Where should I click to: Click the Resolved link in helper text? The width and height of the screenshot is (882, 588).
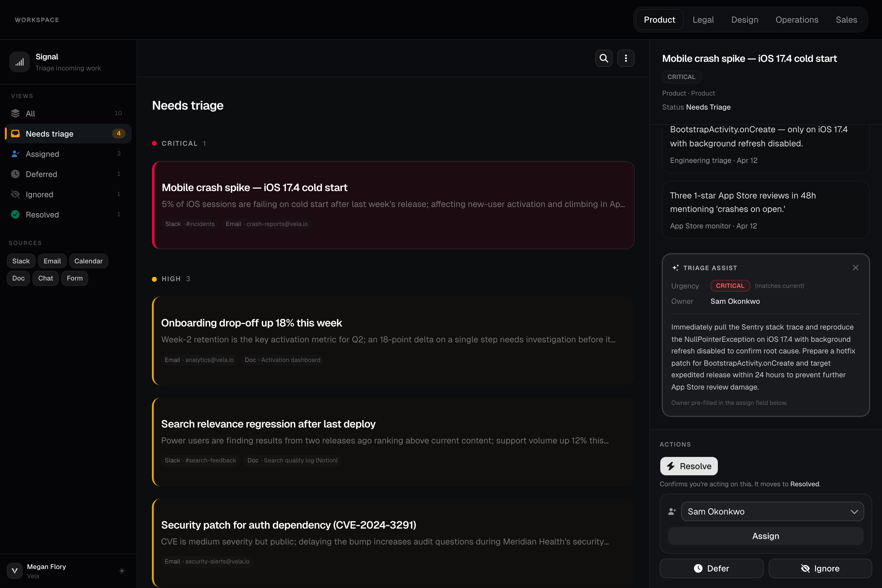(805, 484)
